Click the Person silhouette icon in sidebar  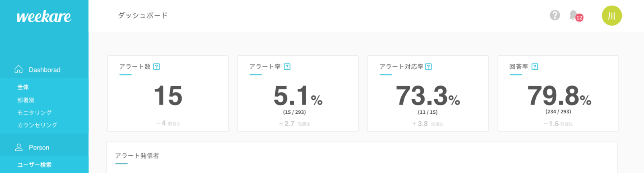point(19,147)
